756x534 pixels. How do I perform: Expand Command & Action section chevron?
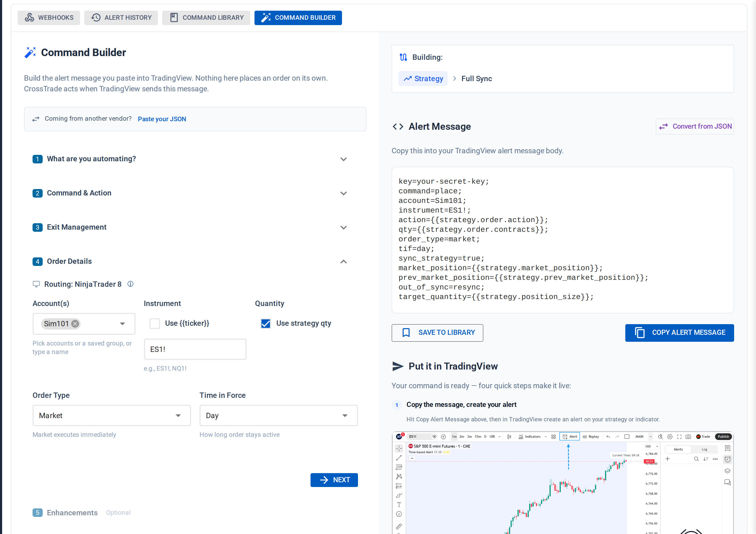tap(343, 194)
